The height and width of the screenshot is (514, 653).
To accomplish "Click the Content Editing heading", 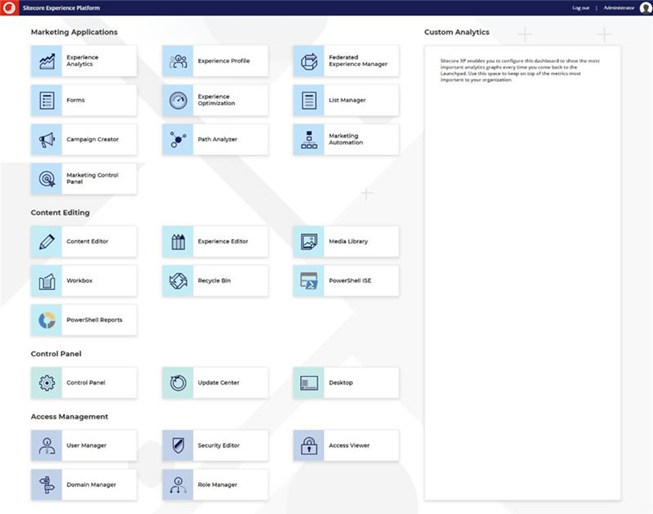I will coord(60,212).
